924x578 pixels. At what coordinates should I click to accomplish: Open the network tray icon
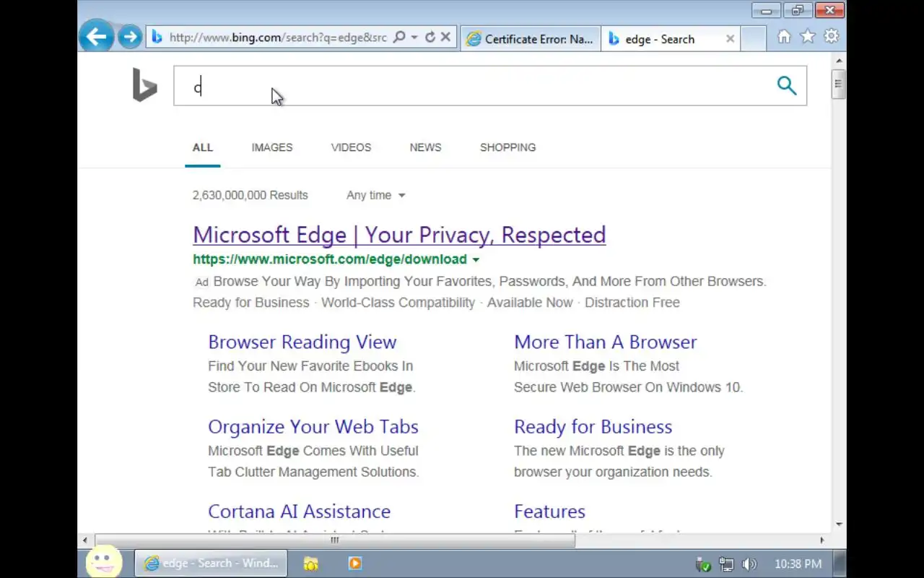click(726, 564)
